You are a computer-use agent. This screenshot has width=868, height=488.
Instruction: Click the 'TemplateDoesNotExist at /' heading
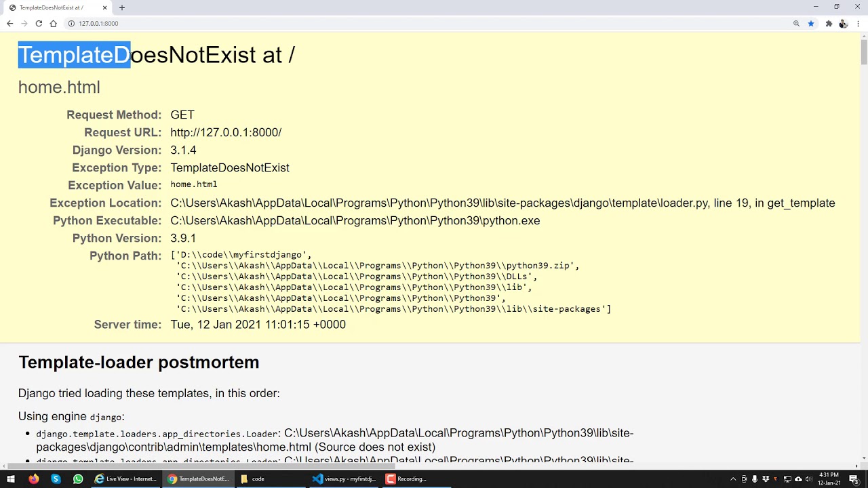click(x=157, y=55)
